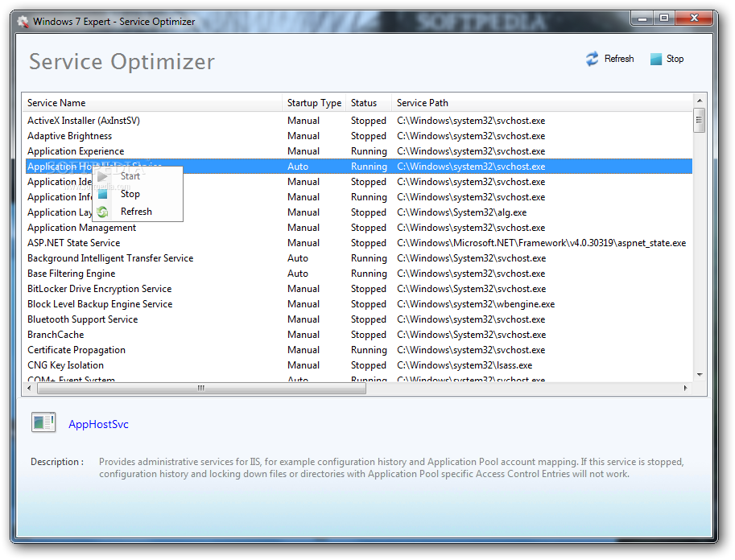Select the Adaptive Brightness service
Screen dimensions: 735x560
(358, 136)
